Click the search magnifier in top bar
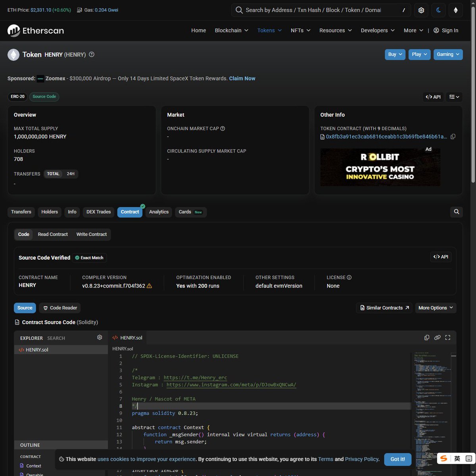The height and width of the screenshot is (476, 476). [x=239, y=10]
